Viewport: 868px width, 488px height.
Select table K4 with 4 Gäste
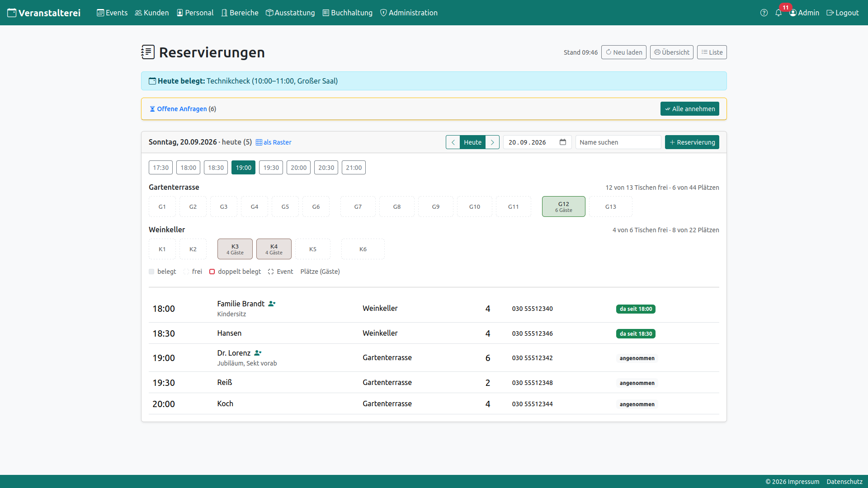click(x=274, y=249)
